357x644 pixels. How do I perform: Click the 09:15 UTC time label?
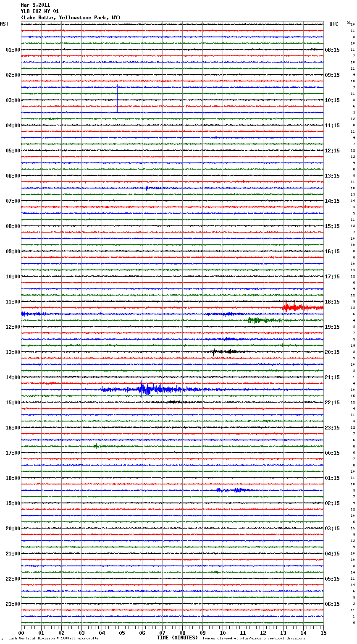click(332, 75)
